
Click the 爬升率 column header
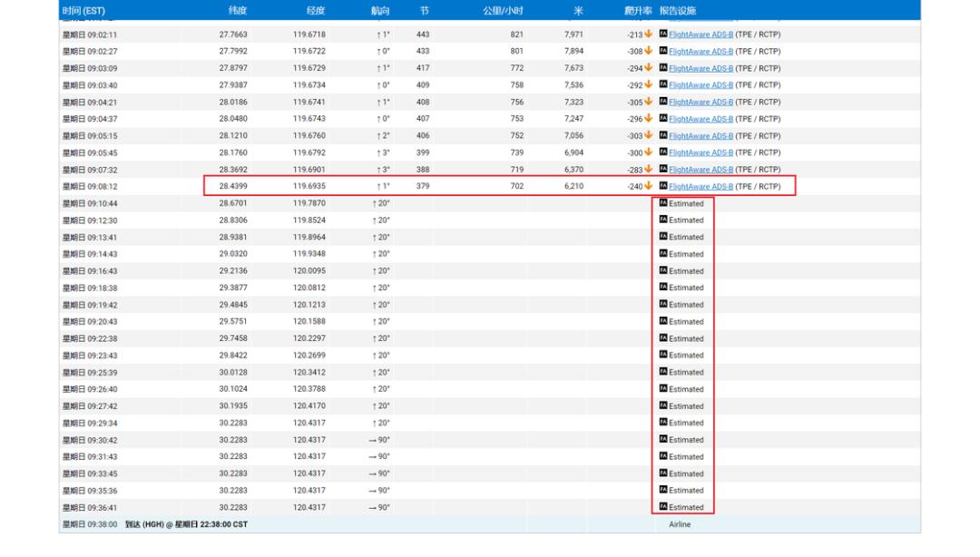(x=638, y=11)
